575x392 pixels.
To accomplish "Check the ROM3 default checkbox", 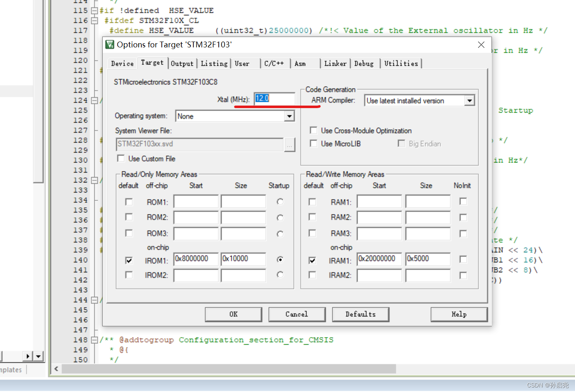I will 129,233.
